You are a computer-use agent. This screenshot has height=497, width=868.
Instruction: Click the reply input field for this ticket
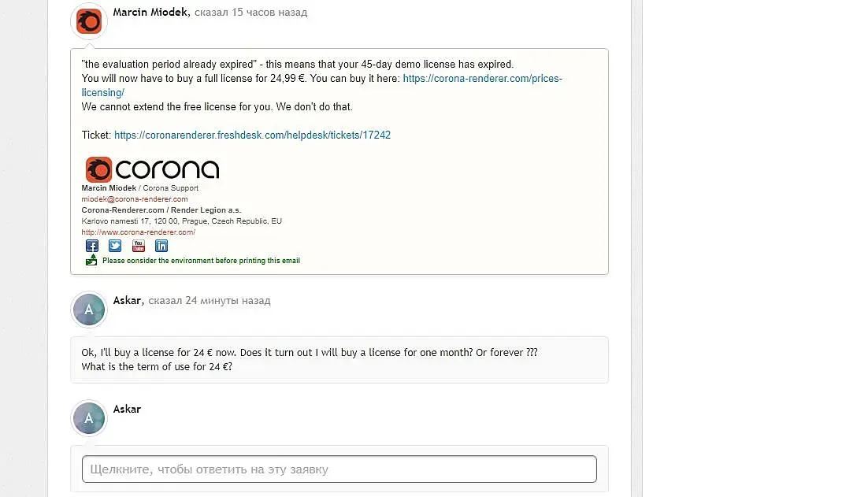tap(339, 469)
